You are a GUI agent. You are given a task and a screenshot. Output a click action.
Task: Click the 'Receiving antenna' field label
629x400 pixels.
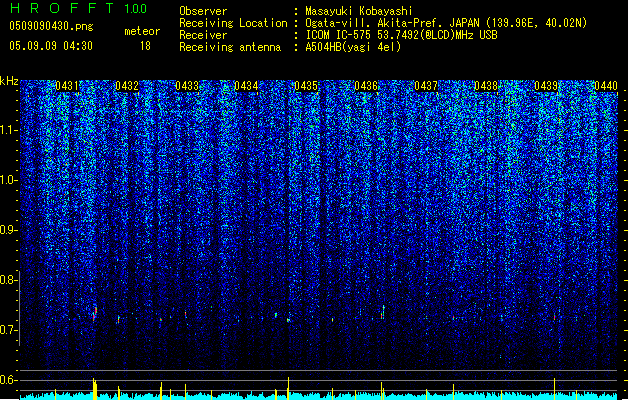click(x=230, y=47)
